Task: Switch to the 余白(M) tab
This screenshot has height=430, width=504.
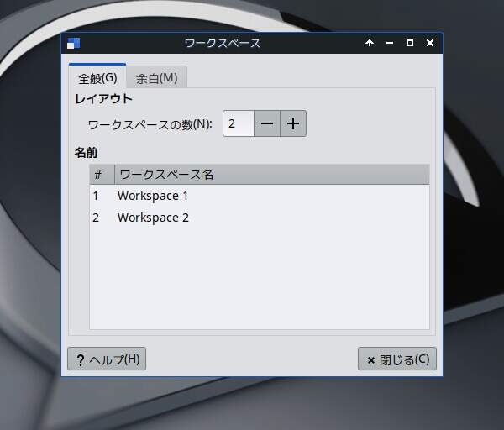Action: [156, 78]
